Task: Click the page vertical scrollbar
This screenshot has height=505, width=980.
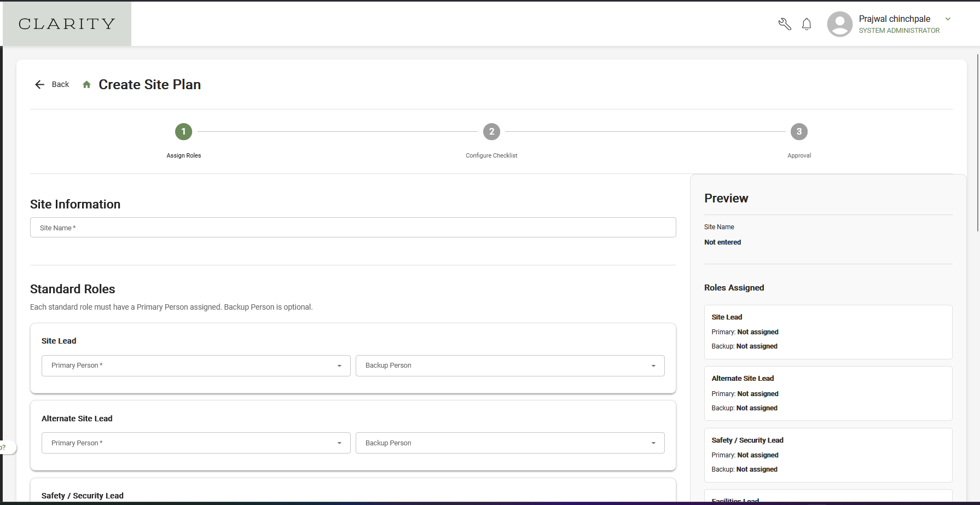Action: (x=978, y=142)
